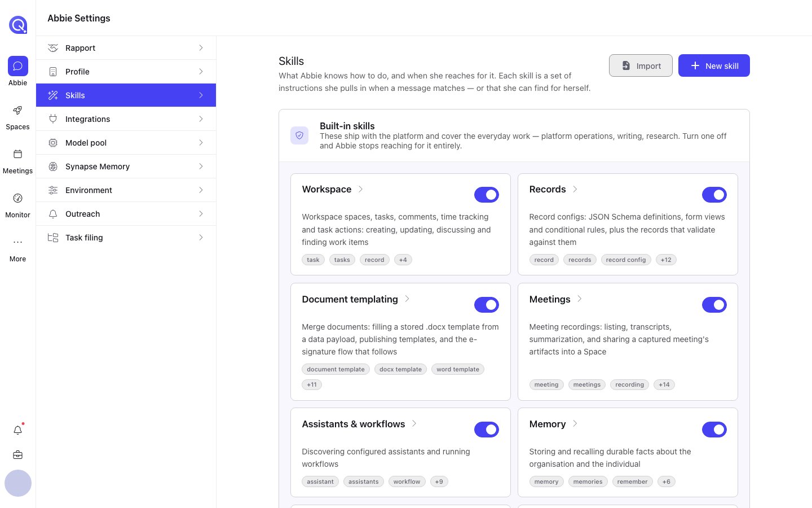Click the +12 tag in Records

[x=666, y=260]
